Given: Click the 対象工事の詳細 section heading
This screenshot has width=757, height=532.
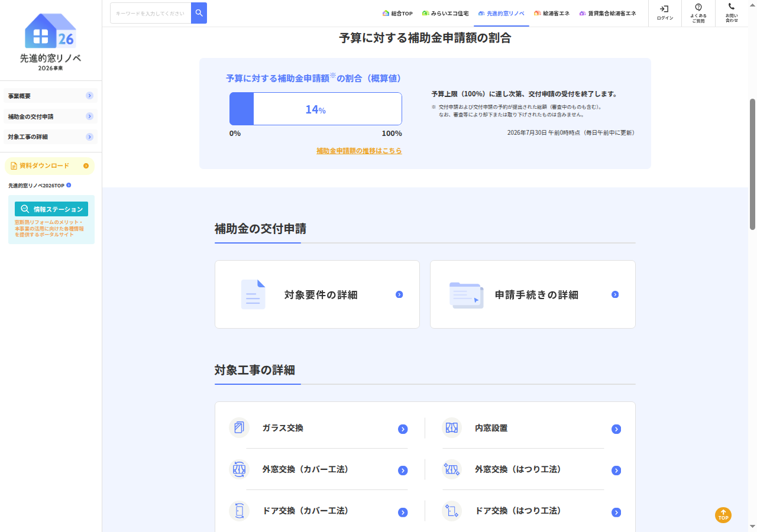Looking at the screenshot, I should [255, 370].
